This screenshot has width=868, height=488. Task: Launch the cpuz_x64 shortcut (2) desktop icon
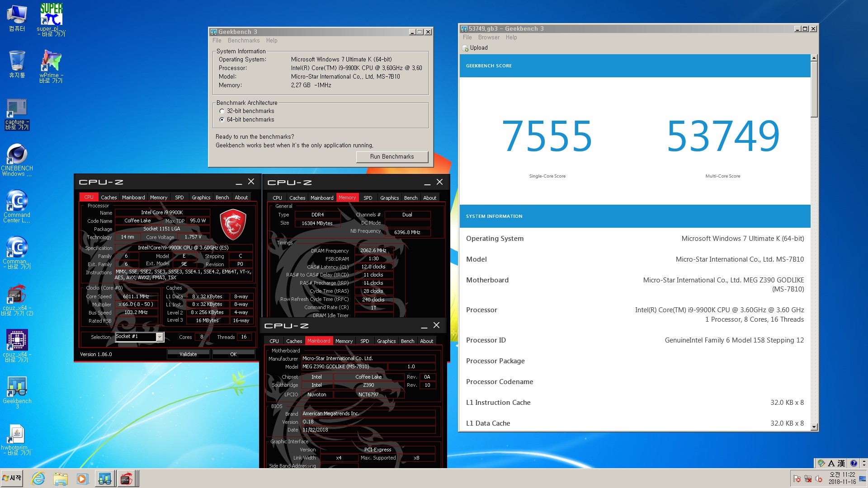17,300
